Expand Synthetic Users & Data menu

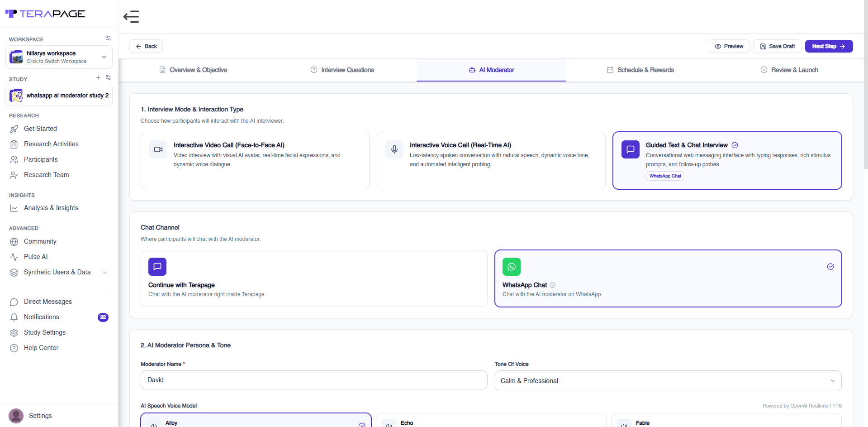point(59,272)
